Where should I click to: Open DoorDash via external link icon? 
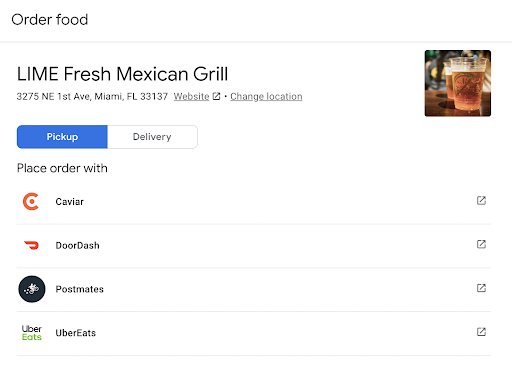pyautogui.click(x=481, y=244)
